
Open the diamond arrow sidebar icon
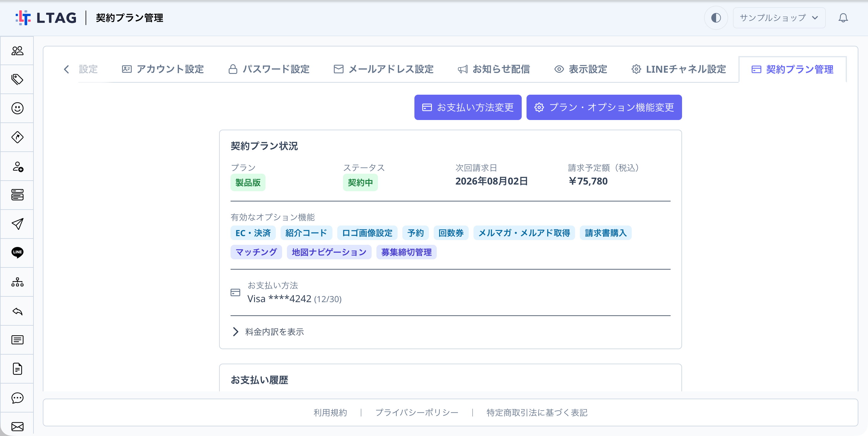17,137
